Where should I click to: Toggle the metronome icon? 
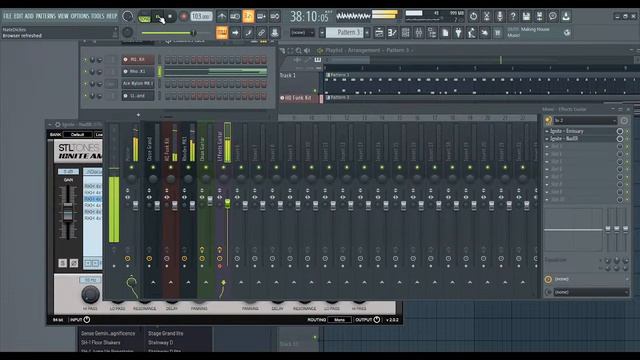pos(222,16)
